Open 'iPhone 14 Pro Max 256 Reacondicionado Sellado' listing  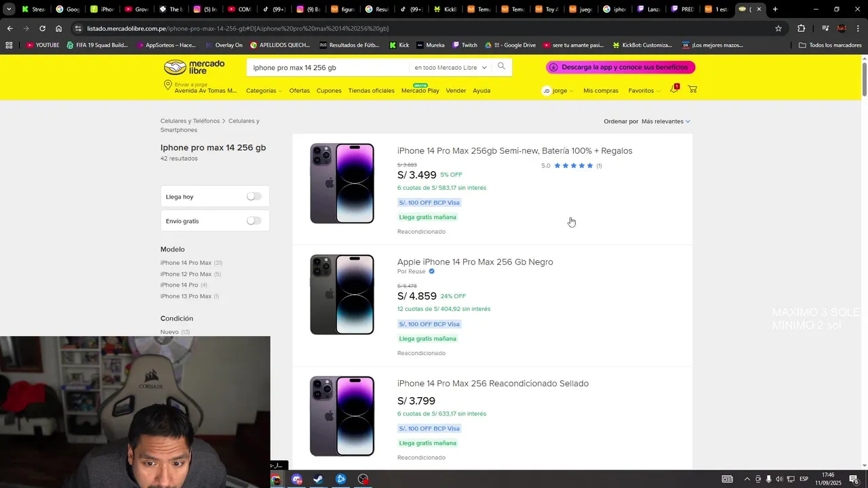click(x=493, y=384)
